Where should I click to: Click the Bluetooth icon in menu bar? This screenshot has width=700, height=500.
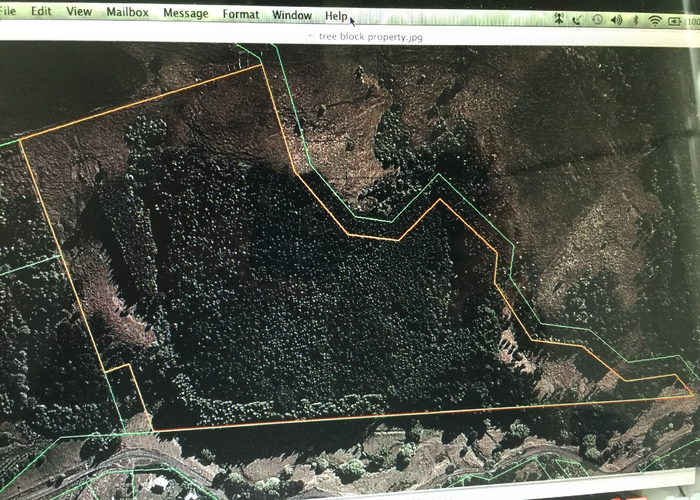pos(636,19)
